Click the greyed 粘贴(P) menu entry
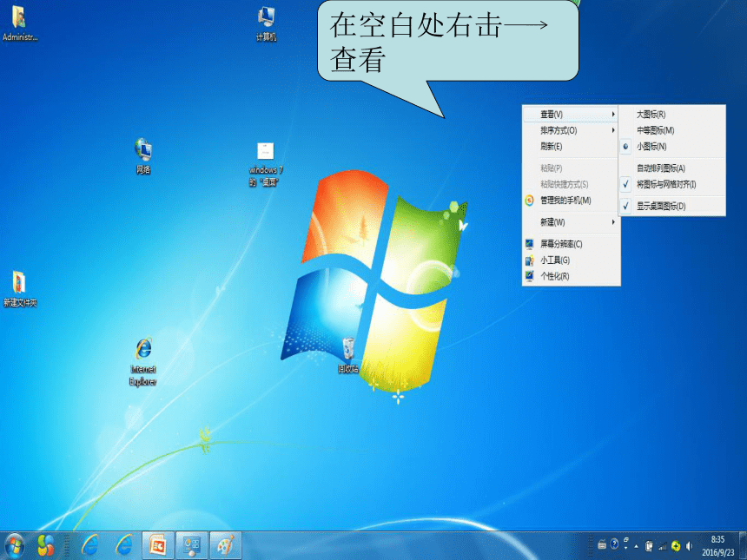This screenshot has height=560, width=747. pos(571,168)
